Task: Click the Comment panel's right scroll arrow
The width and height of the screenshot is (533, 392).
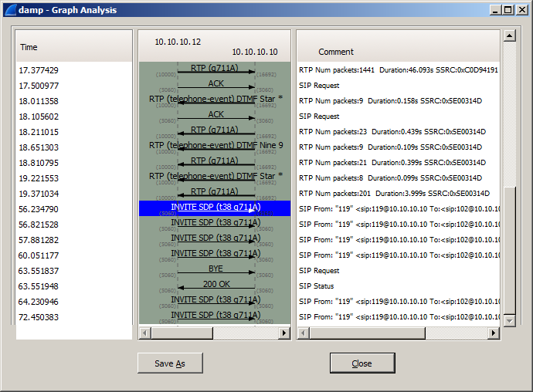Action: tap(494, 333)
